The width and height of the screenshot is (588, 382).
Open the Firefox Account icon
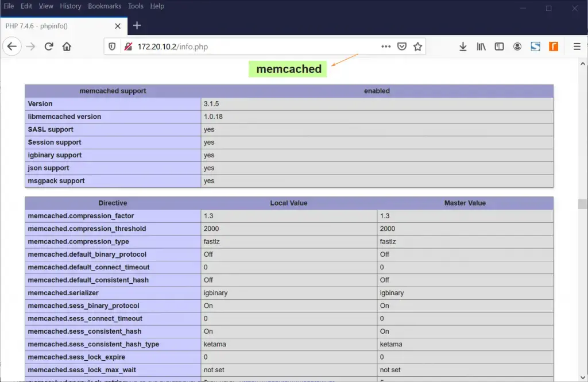click(x=517, y=46)
